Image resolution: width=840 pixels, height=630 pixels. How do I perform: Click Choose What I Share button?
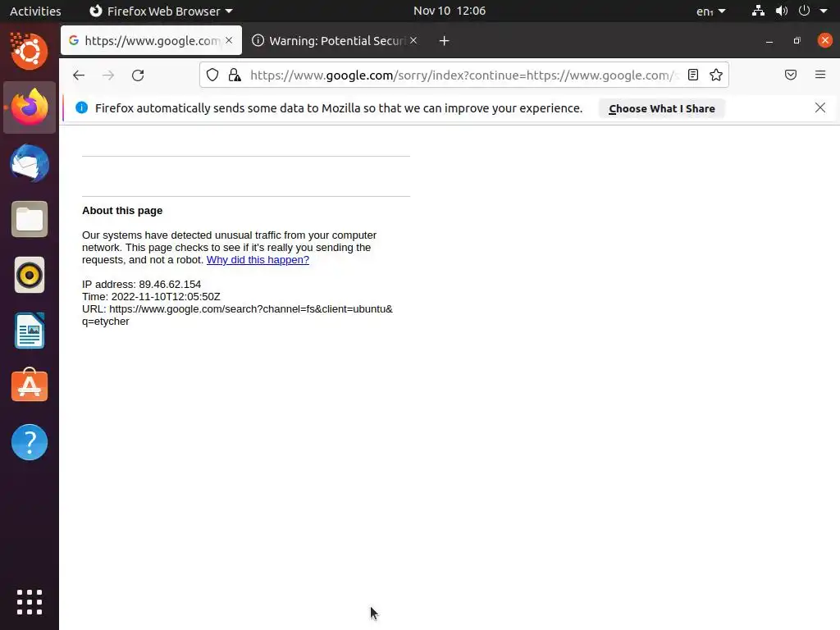[662, 108]
